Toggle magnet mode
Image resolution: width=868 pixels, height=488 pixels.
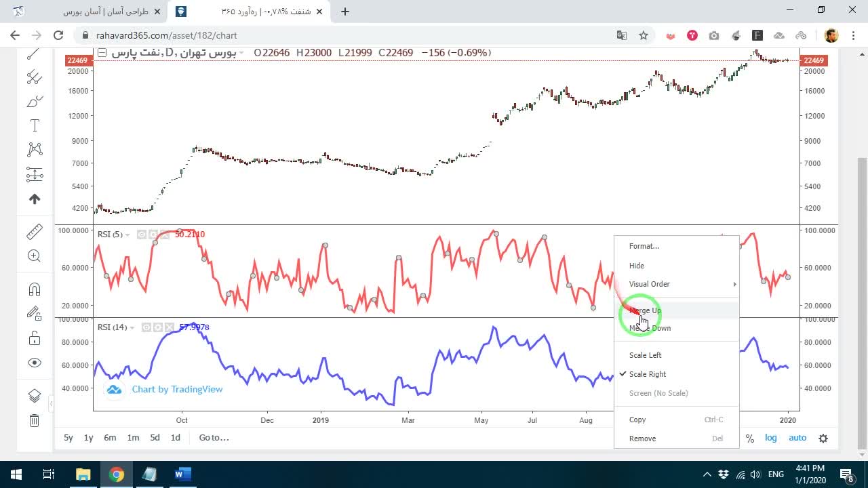[x=34, y=289]
